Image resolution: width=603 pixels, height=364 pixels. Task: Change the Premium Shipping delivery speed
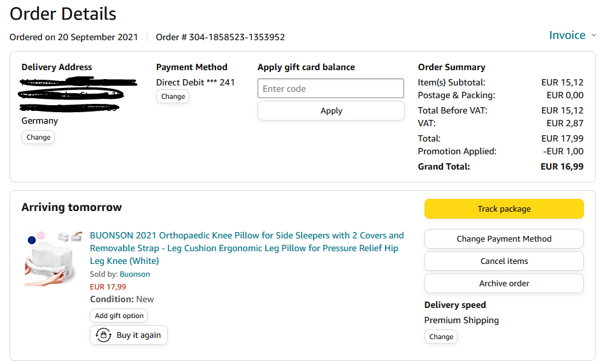[441, 337]
